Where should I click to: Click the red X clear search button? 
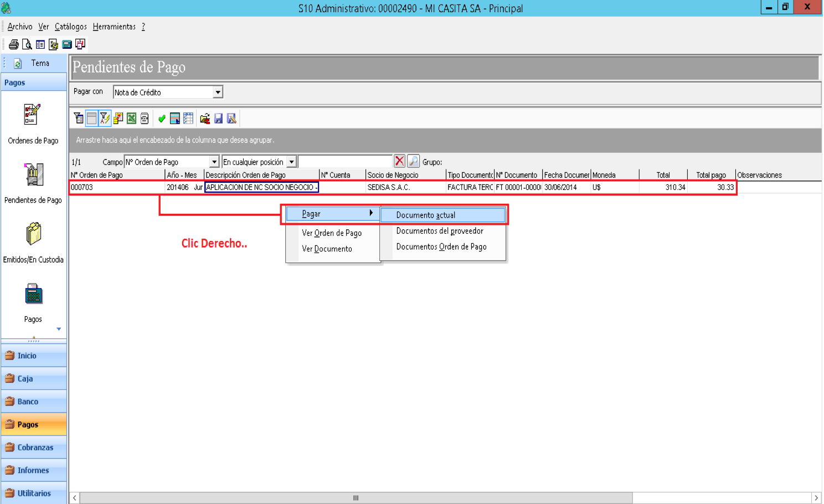pyautogui.click(x=399, y=161)
